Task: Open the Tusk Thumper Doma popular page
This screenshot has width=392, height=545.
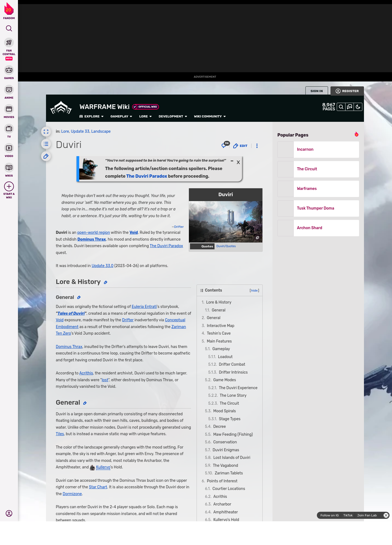Action: pyautogui.click(x=318, y=208)
